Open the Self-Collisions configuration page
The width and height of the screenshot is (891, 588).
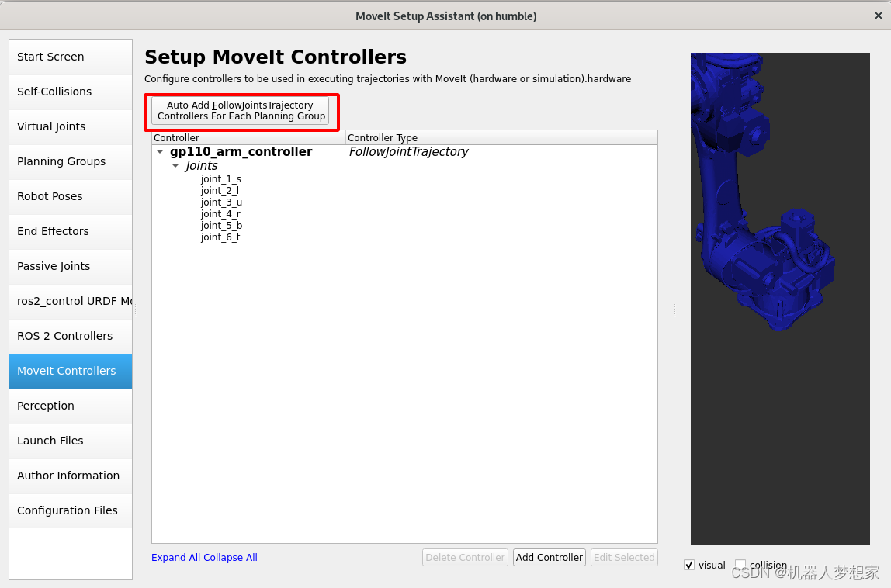pos(54,92)
